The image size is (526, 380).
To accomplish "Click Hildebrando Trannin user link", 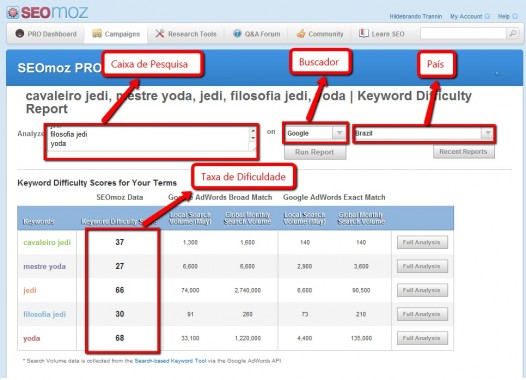I will (x=416, y=16).
